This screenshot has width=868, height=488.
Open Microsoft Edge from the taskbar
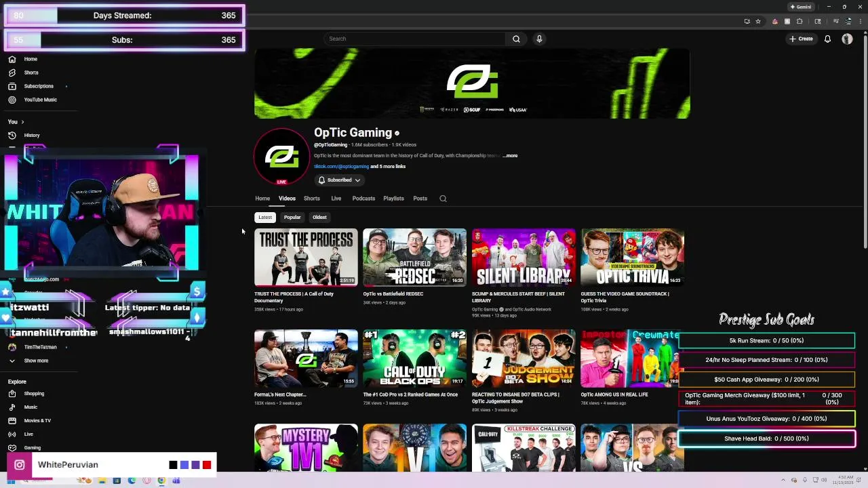pyautogui.click(x=132, y=481)
